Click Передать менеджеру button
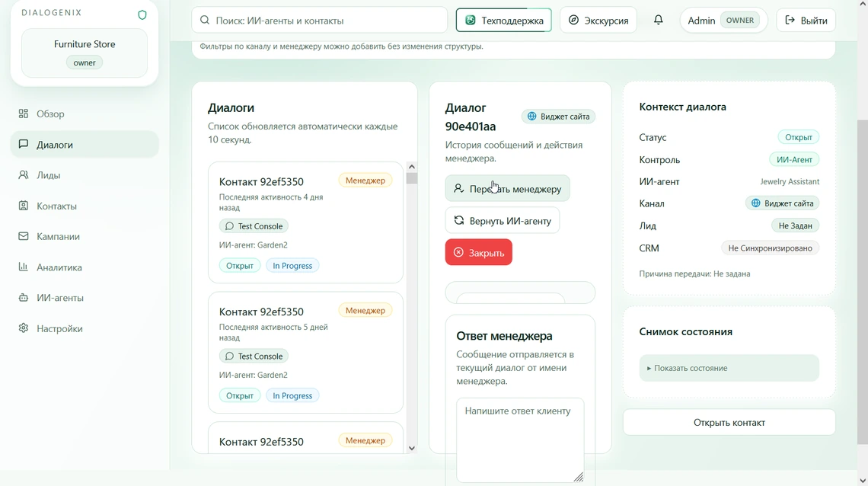Viewport: 868px width, 486px height. coord(507,189)
